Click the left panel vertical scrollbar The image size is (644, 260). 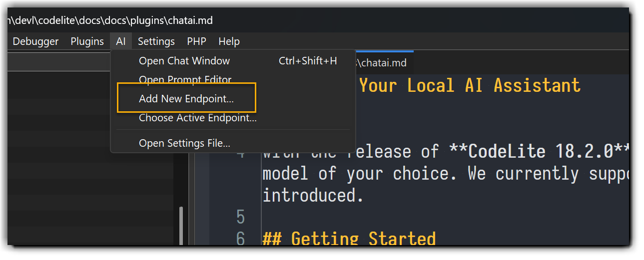click(x=181, y=225)
